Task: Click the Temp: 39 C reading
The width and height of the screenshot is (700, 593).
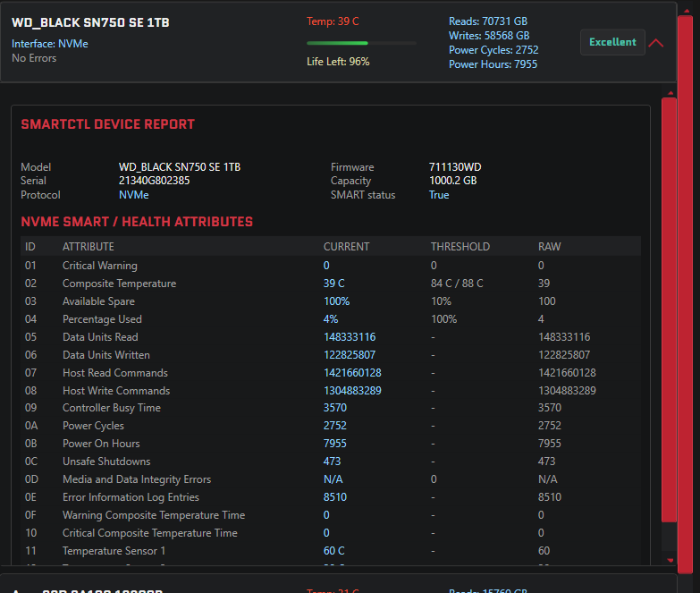Action: (x=333, y=21)
